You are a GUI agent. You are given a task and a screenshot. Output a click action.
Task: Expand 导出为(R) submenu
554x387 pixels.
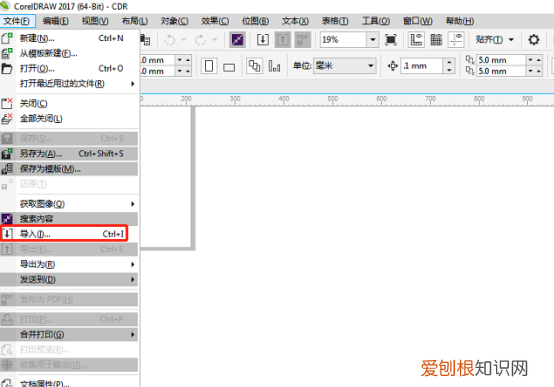tap(69, 264)
